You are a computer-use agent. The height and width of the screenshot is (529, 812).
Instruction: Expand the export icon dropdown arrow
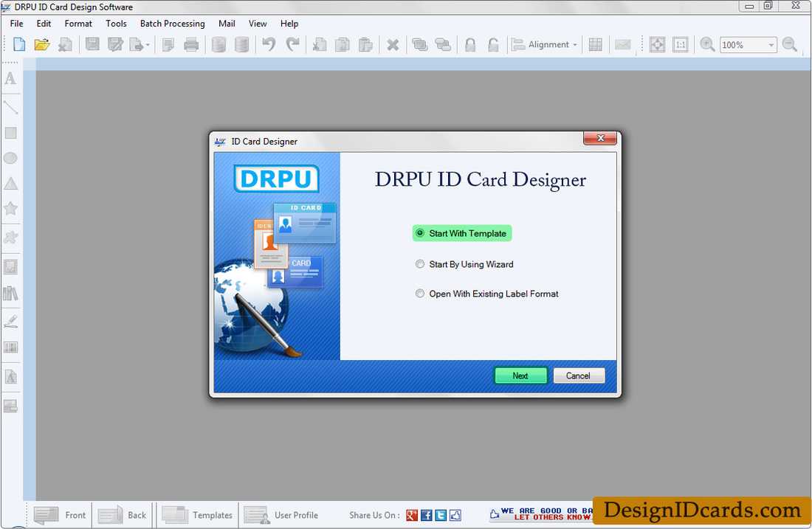pos(148,46)
